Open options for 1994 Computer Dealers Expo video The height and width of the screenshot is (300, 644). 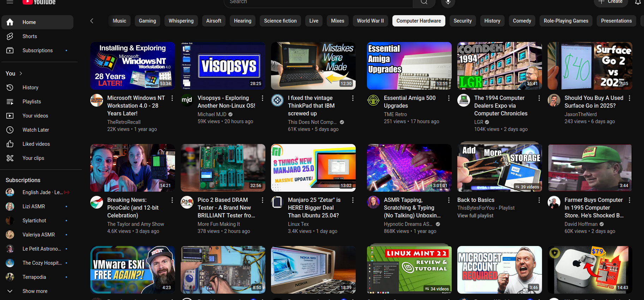pyautogui.click(x=539, y=98)
